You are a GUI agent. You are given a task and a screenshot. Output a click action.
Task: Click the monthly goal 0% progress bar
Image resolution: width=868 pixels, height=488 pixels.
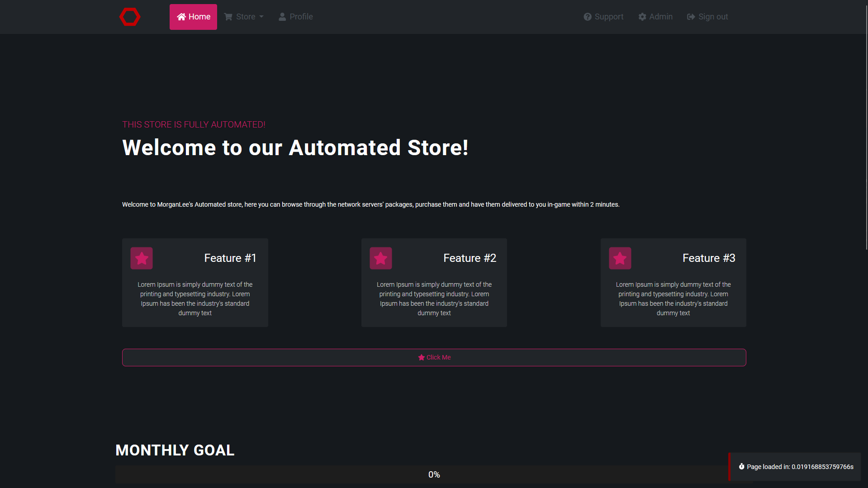[x=434, y=474]
